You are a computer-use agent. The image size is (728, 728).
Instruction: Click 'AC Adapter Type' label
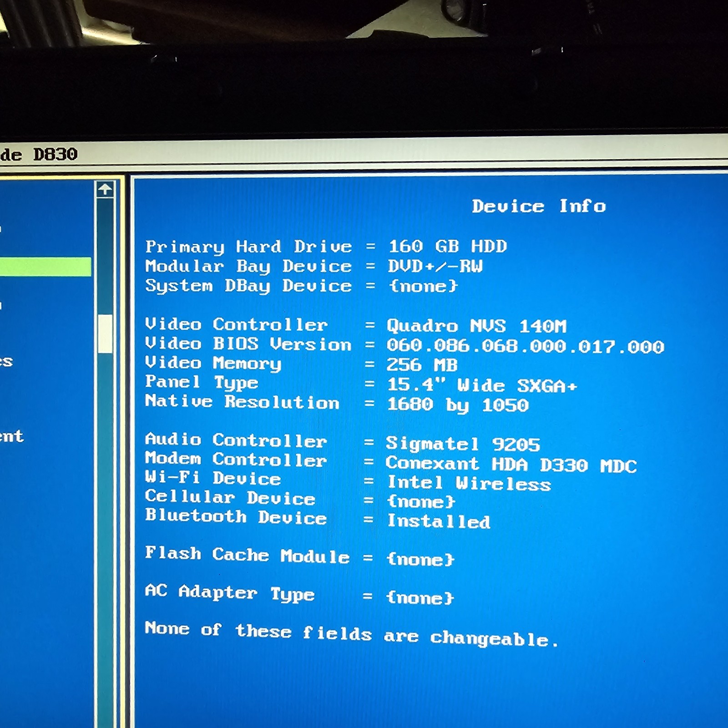point(229,593)
